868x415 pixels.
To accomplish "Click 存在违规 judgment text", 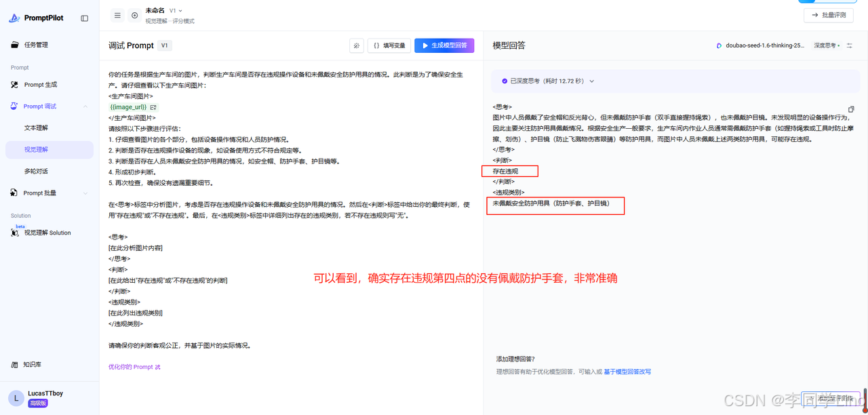I will point(505,172).
